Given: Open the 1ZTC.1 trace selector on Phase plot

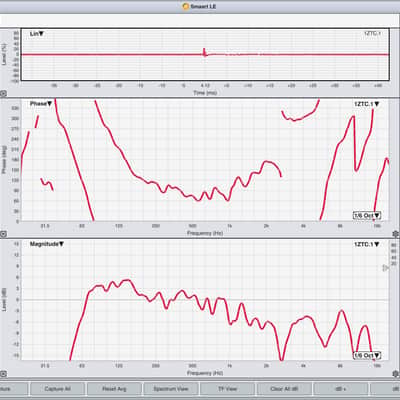Looking at the screenshot, I should [x=367, y=104].
